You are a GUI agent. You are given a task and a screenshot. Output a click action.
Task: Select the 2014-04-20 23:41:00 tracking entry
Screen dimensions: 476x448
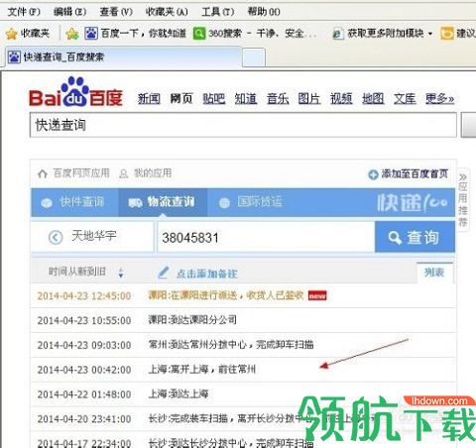pos(243,418)
